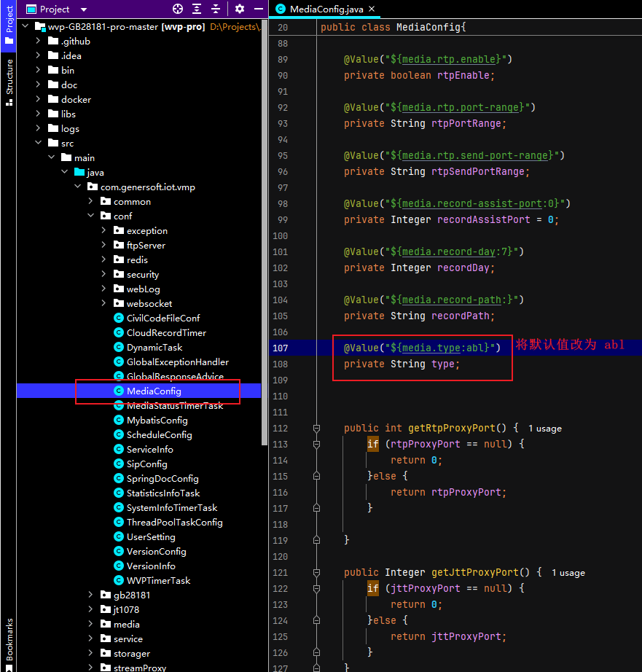
Task: Open the Structure side tool window tab
Action: pos(9,82)
